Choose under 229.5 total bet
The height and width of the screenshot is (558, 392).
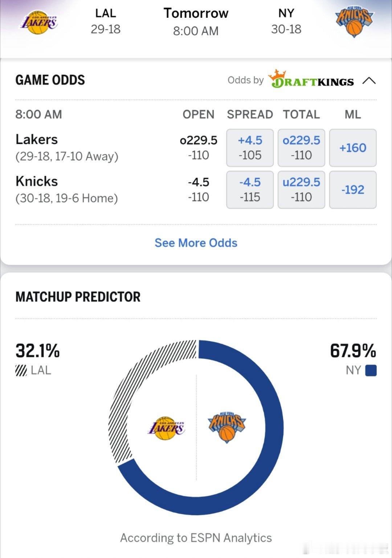[x=301, y=190]
